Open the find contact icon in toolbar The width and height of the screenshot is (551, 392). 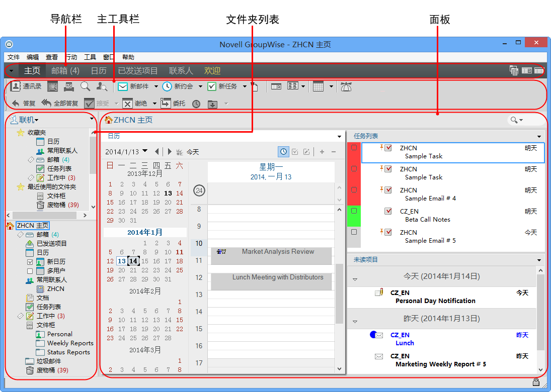[x=102, y=86]
